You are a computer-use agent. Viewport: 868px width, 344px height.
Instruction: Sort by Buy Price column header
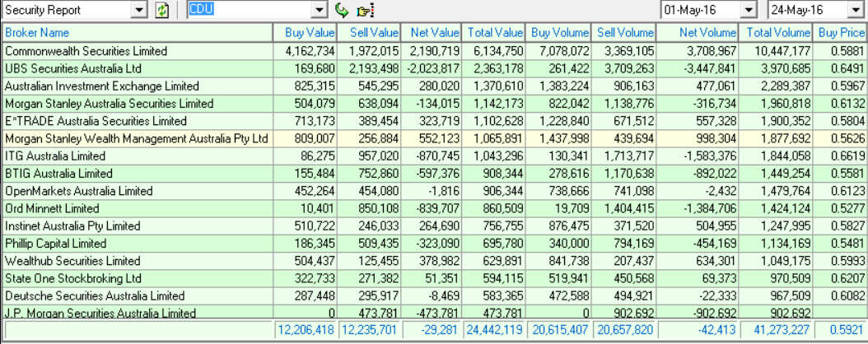(x=840, y=33)
